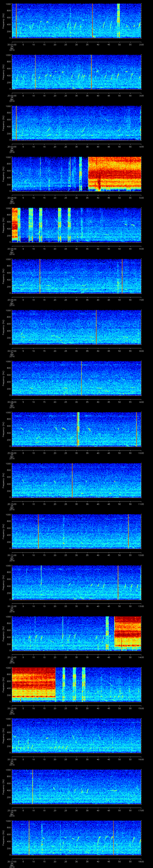Viewport: 153px width, 868px height.
Task: Click the 'Frequency (Hz)' axis label of the 20:12:00 panel
Action: pos(3,583)
